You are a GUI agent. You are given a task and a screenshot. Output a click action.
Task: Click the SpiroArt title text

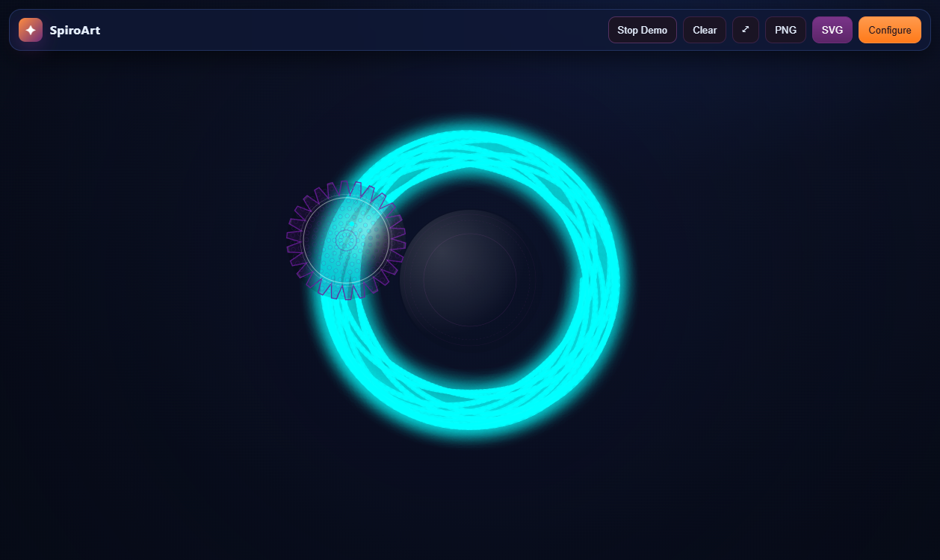tap(75, 30)
